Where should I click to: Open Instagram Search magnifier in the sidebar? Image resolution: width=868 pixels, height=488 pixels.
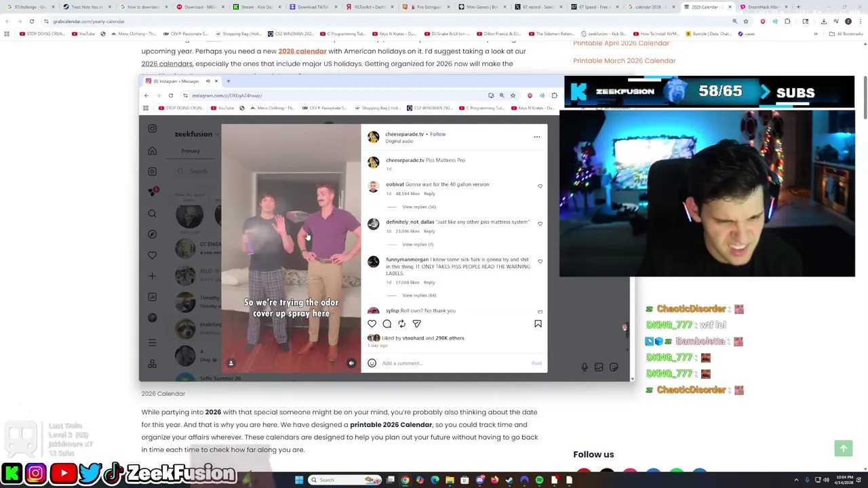tap(152, 213)
